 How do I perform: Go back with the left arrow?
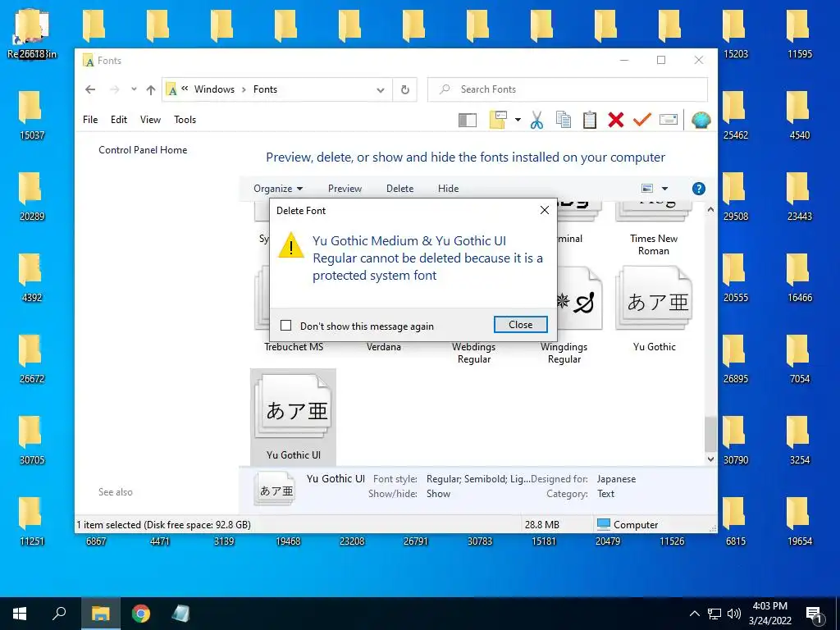[90, 89]
